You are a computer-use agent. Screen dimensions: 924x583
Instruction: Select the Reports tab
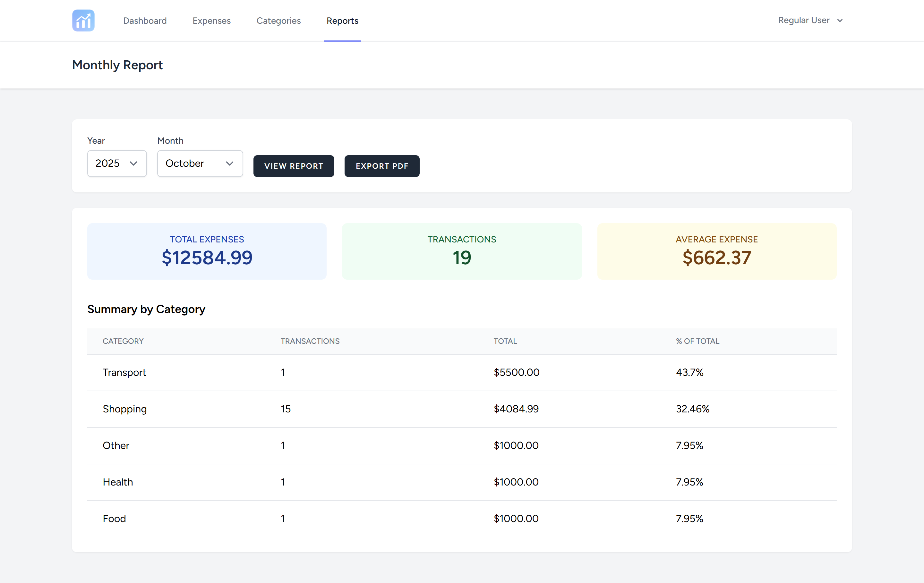pos(342,21)
